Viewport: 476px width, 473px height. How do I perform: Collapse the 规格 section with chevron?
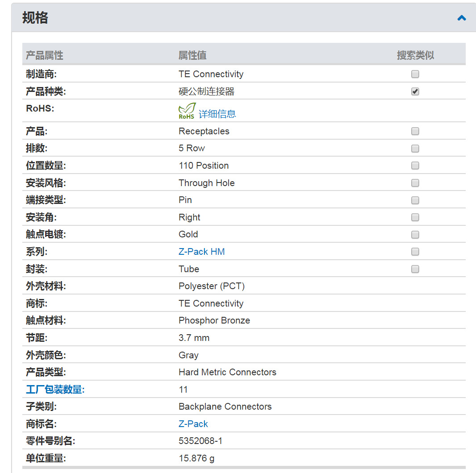pos(461,18)
